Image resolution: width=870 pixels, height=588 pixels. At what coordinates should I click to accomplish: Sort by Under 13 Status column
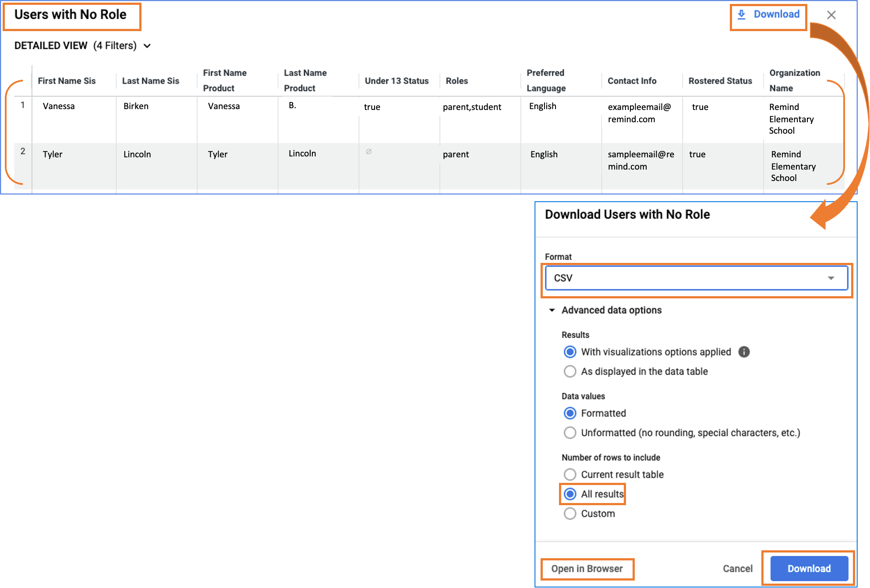[397, 81]
